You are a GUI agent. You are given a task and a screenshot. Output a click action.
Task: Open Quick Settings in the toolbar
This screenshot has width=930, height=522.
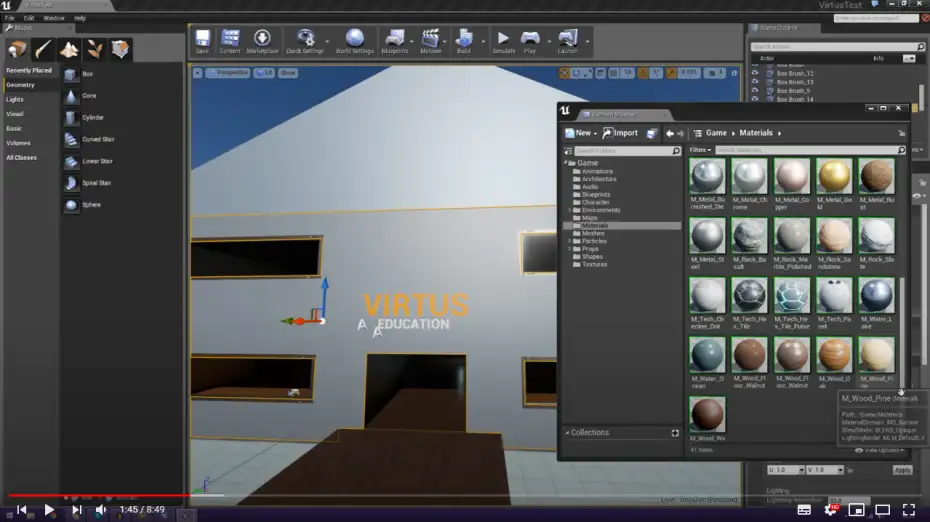tap(305, 41)
